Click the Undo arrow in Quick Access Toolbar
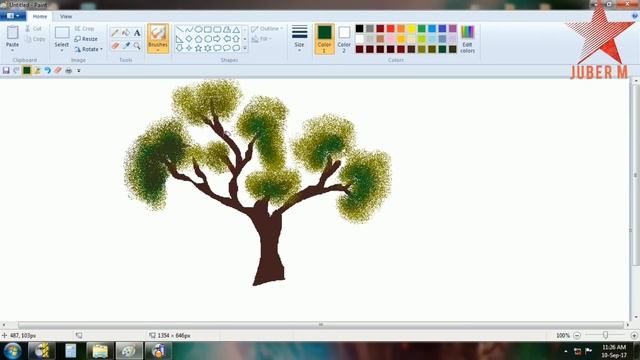The width and height of the screenshot is (640, 360). coord(47,71)
